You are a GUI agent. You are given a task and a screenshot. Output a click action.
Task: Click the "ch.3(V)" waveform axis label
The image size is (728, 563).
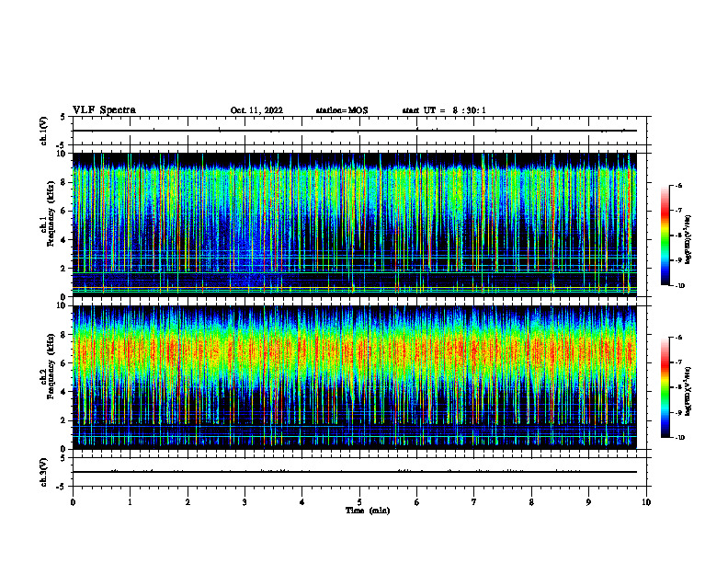click(x=43, y=472)
